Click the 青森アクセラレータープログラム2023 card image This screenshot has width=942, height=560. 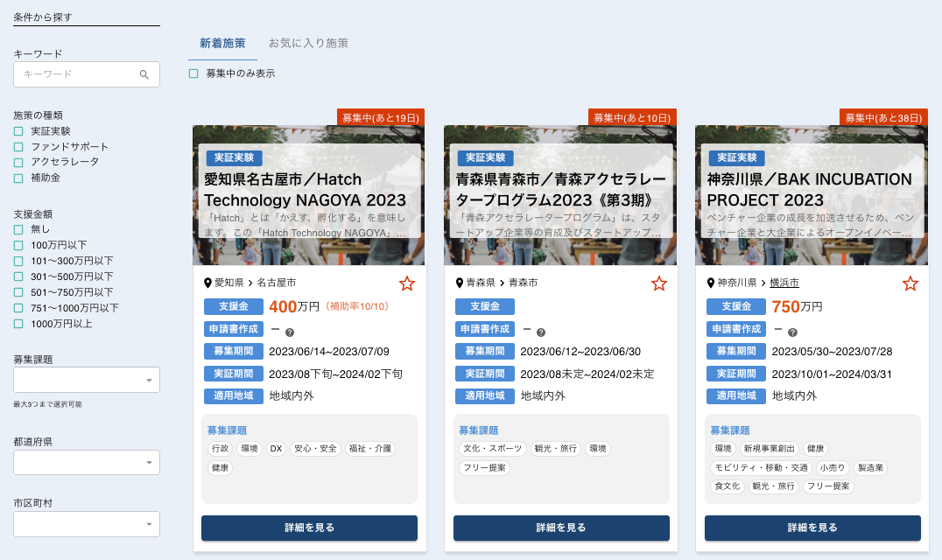560,195
